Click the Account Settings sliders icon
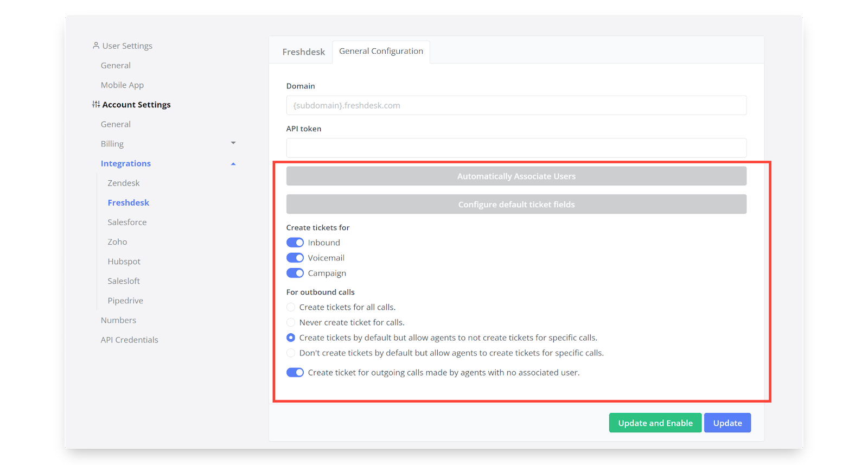 (x=96, y=104)
